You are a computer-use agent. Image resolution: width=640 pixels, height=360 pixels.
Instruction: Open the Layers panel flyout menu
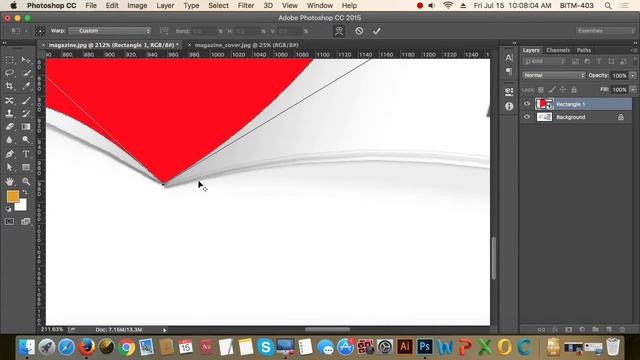634,50
